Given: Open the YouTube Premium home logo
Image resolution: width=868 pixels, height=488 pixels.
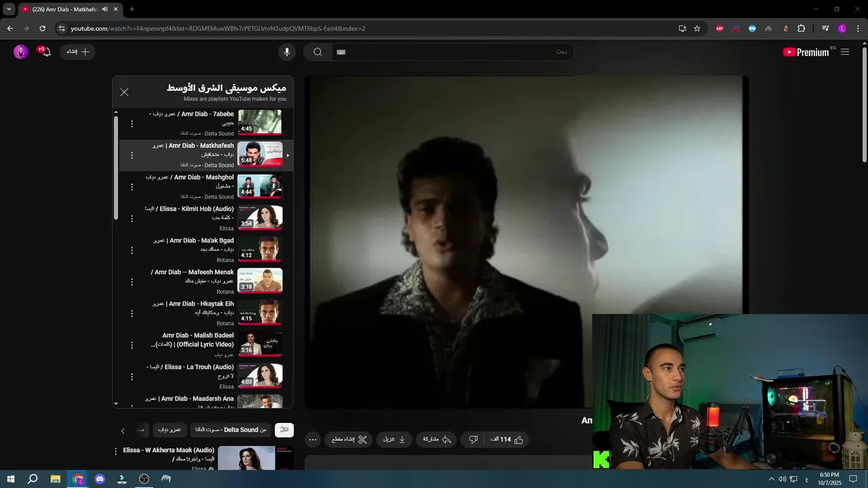Looking at the screenshot, I should pyautogui.click(x=806, y=52).
